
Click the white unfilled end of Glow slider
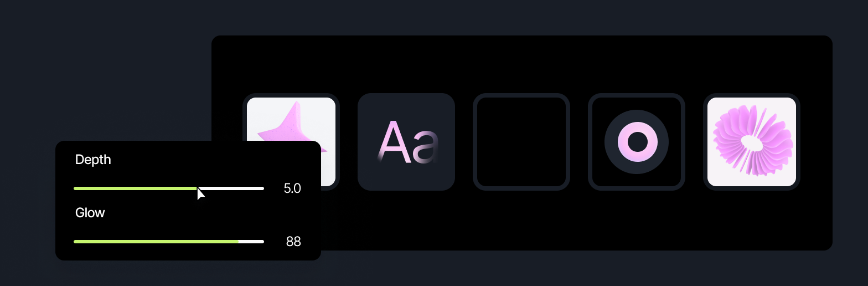point(251,242)
